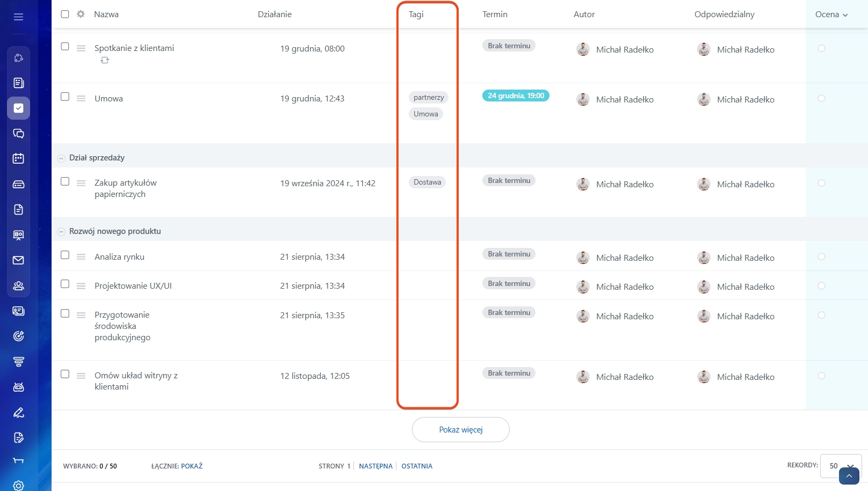Open the calendar icon in the left sidebar
Screen dimensions: 868x491
18,158
